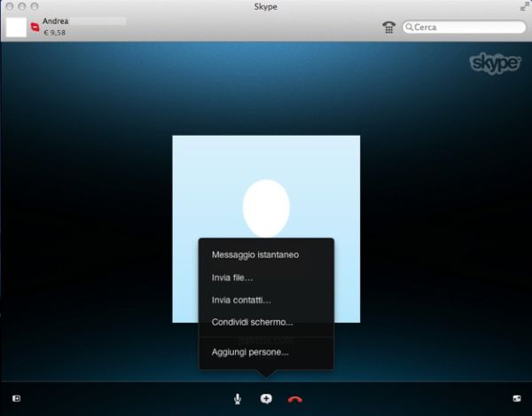Open the dial pad phone icon

point(388,27)
